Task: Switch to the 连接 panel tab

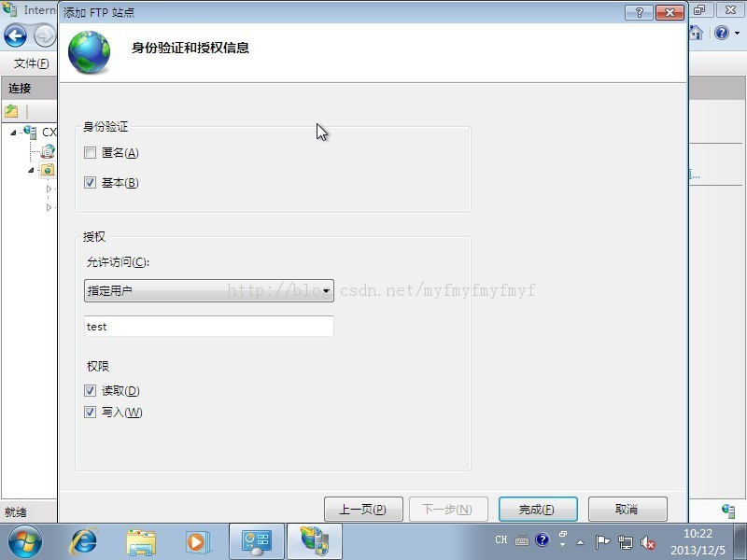Action: coord(19,88)
